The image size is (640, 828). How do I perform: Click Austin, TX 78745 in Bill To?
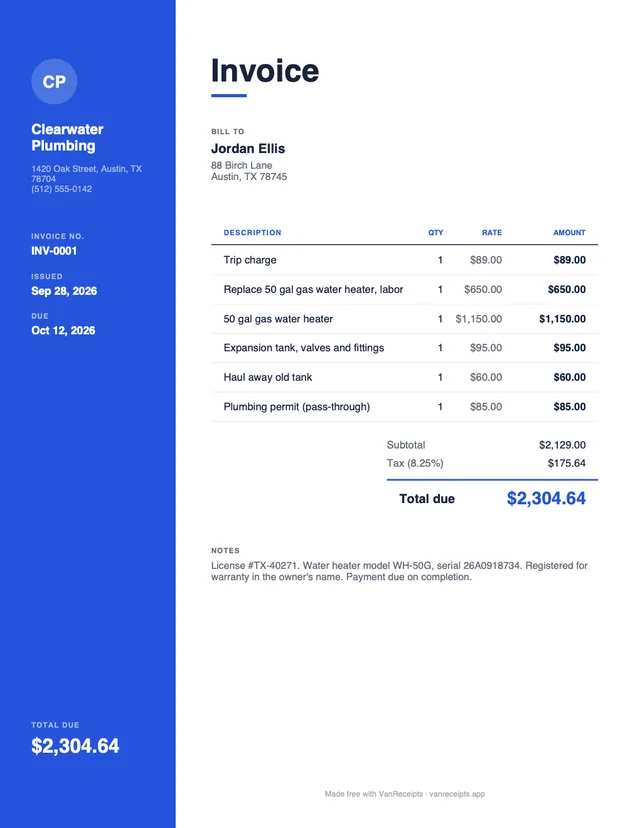pos(249,177)
